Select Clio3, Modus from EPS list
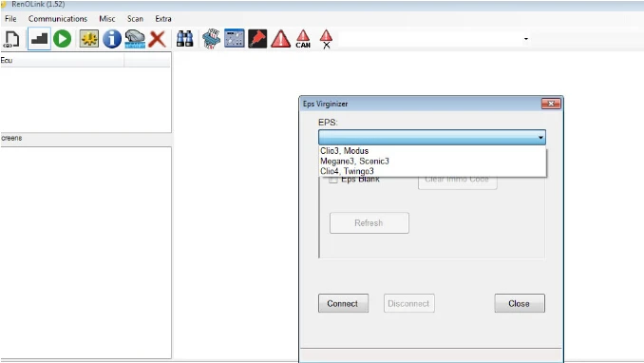The width and height of the screenshot is (644, 363). point(432,151)
